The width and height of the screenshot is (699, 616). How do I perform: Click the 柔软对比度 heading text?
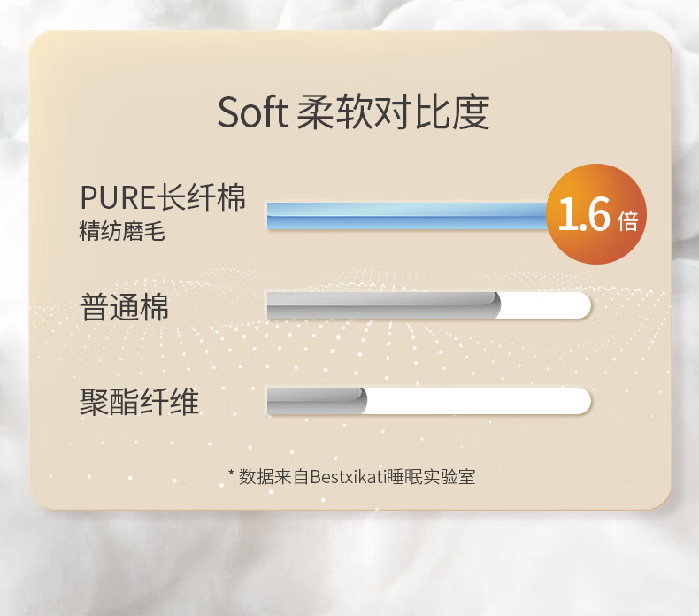pyautogui.click(x=393, y=112)
